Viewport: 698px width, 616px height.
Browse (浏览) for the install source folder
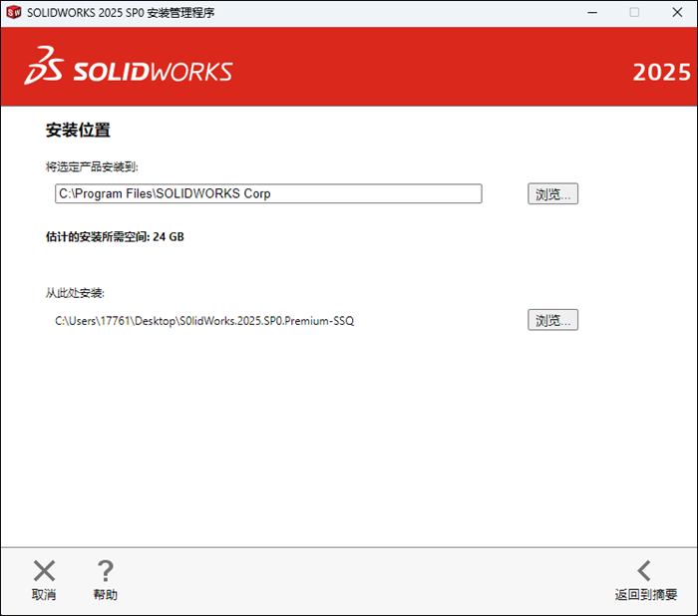click(x=552, y=320)
